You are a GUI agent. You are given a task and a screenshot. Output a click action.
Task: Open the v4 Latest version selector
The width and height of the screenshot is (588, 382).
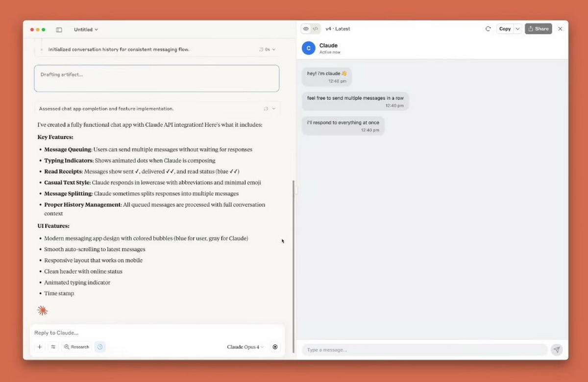338,29
